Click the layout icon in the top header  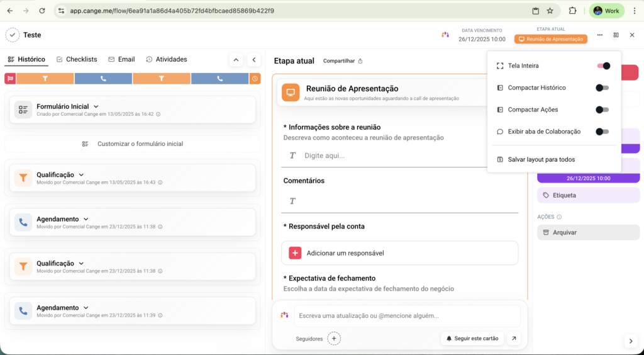click(616, 35)
